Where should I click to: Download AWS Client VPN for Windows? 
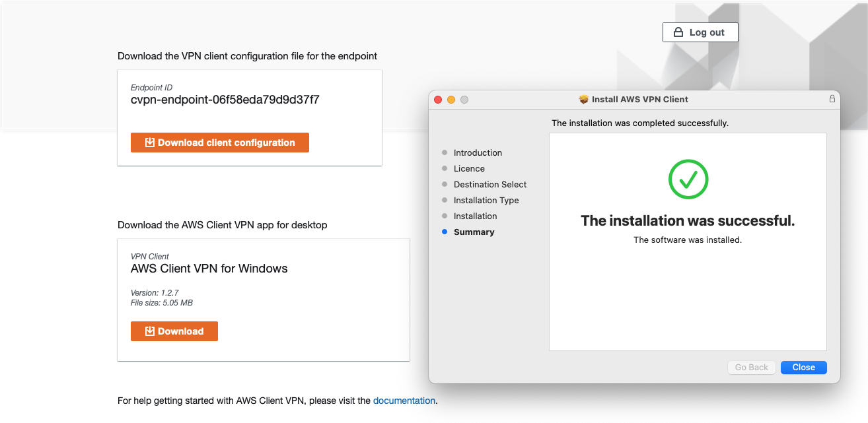[174, 331]
